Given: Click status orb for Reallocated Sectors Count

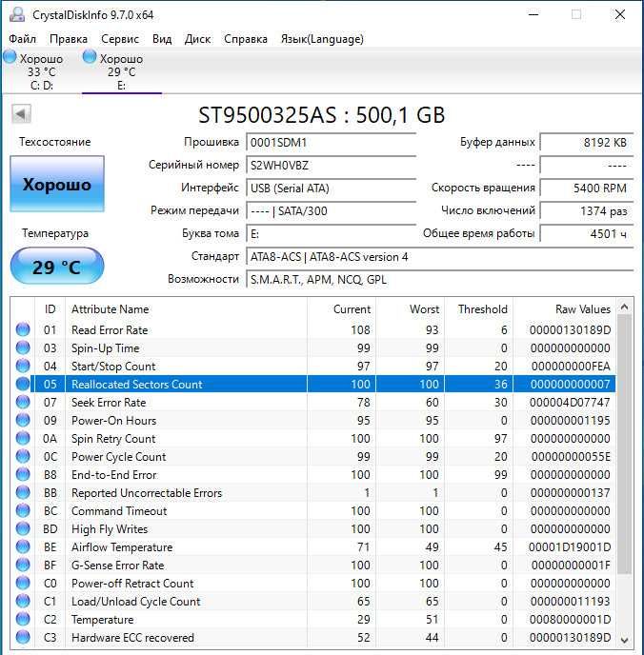Looking at the screenshot, I should (23, 384).
